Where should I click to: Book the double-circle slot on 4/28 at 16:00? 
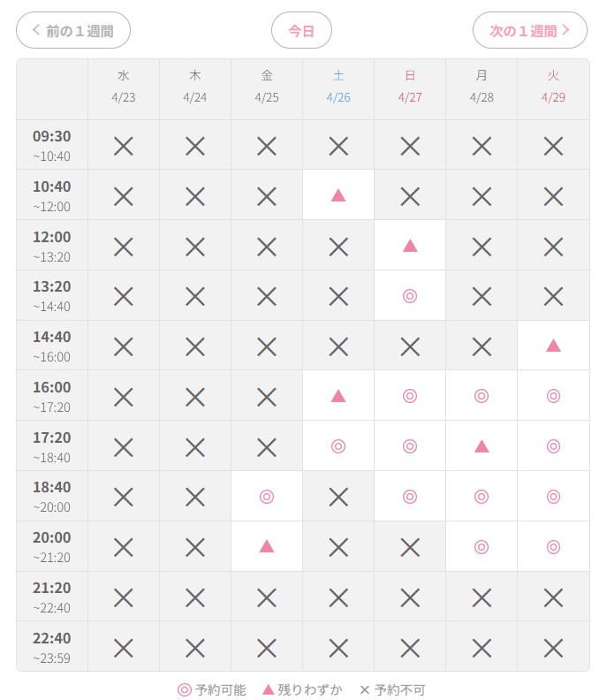[482, 396]
